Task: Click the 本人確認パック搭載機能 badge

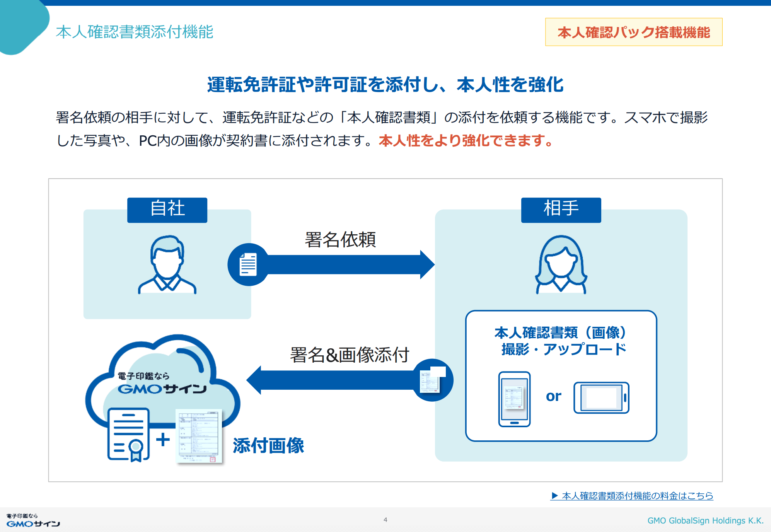Action: [633, 32]
